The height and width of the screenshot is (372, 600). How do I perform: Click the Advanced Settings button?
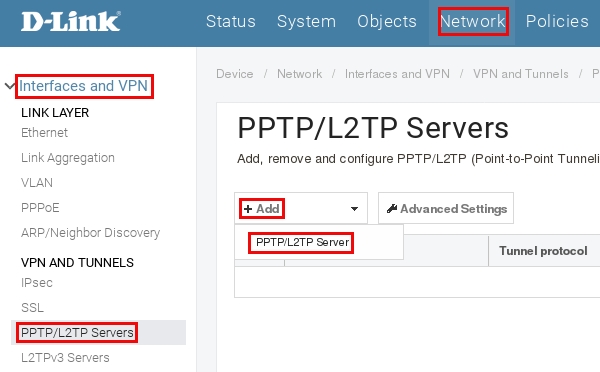point(446,208)
